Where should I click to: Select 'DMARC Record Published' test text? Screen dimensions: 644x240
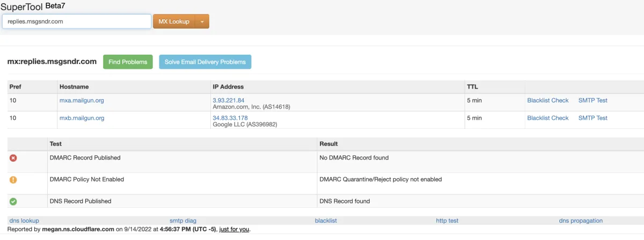coord(85,158)
